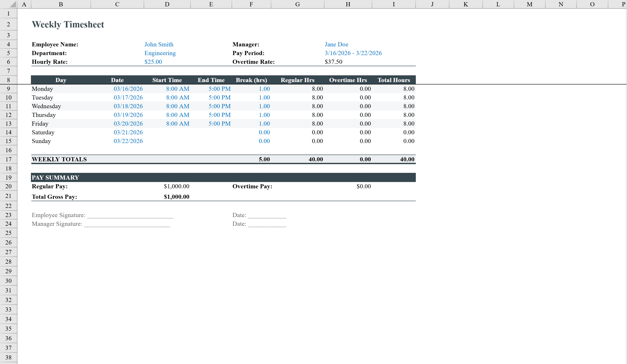Select Friday's 5:00 PM end time cell
Viewport: 627px width, 364px height.
click(220, 123)
